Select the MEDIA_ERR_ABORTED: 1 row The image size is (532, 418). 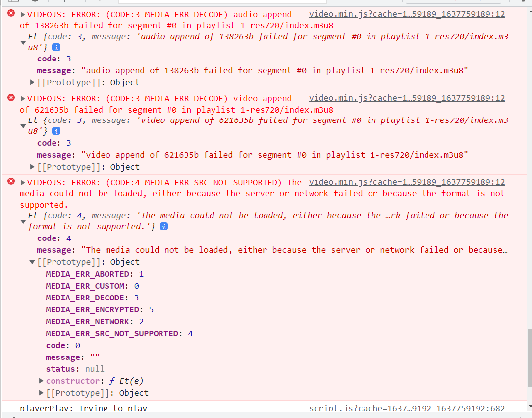coord(95,274)
